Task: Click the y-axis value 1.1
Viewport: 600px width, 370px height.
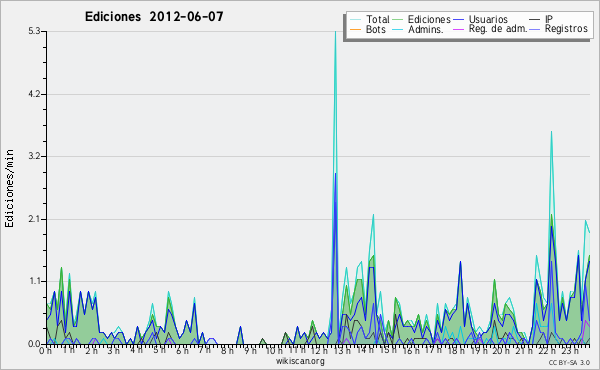Action: (34, 282)
